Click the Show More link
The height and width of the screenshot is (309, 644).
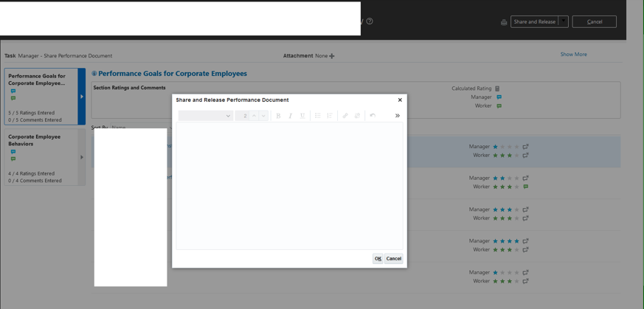click(573, 54)
